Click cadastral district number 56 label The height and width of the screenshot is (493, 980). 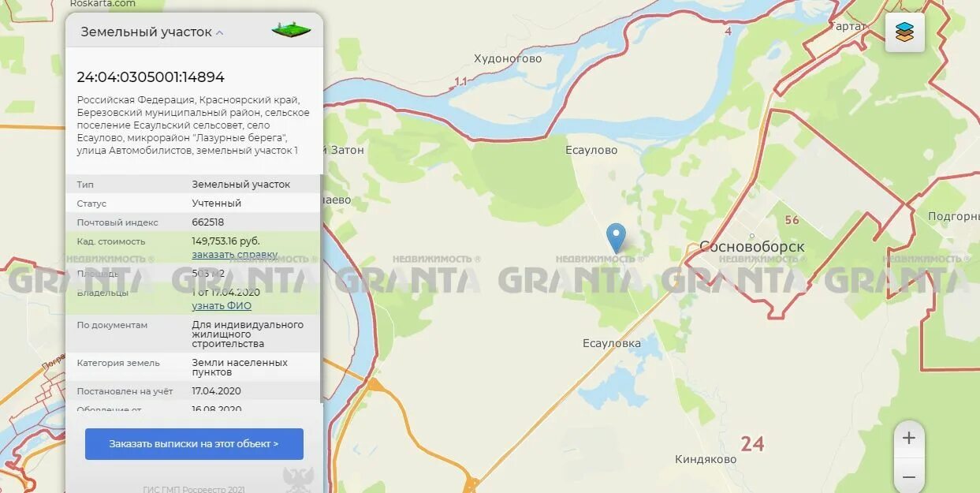[792, 220]
